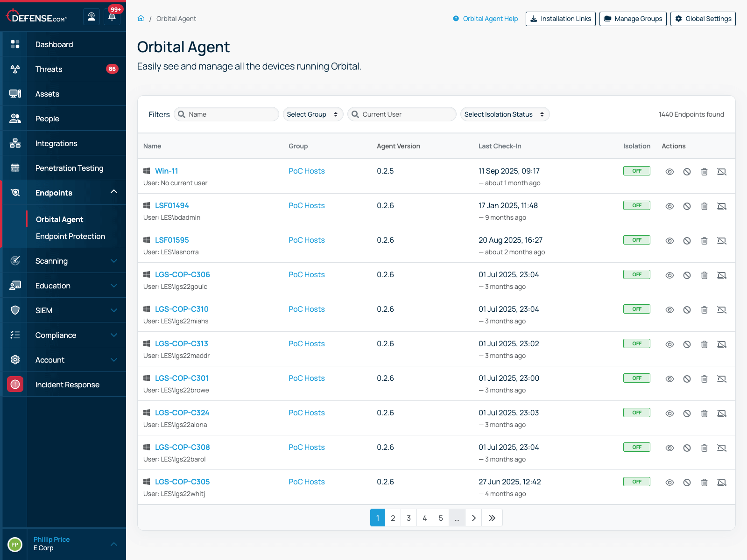Viewport: 747px width, 560px height.
Task: Toggle isolation switch on LGS-COP-C313 row
Action: (x=636, y=343)
